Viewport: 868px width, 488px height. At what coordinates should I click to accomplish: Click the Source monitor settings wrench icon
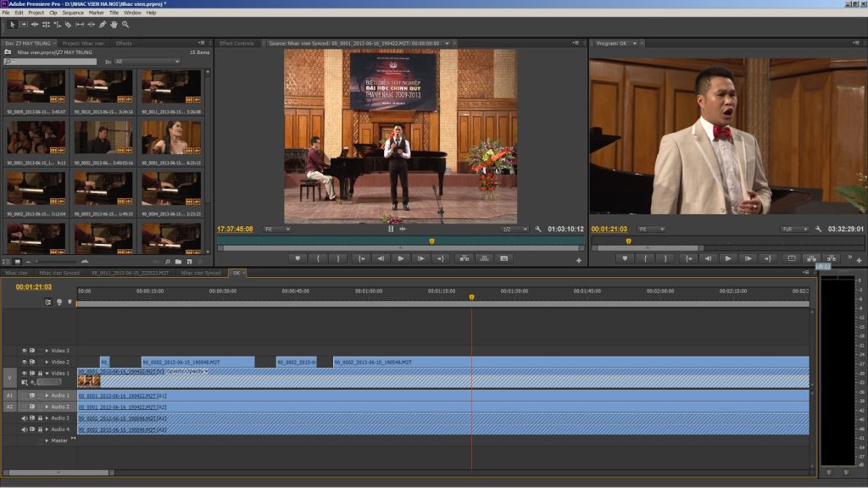[537, 229]
